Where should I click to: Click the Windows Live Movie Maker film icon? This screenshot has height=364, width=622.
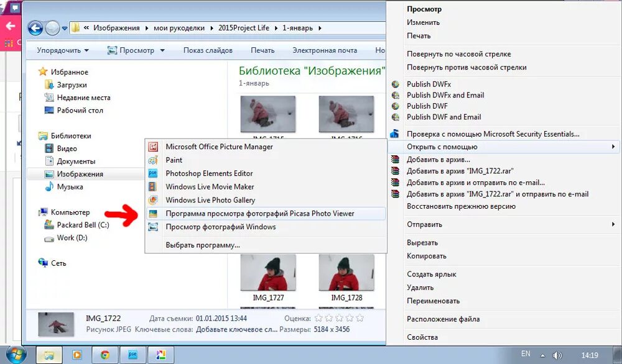153,186
